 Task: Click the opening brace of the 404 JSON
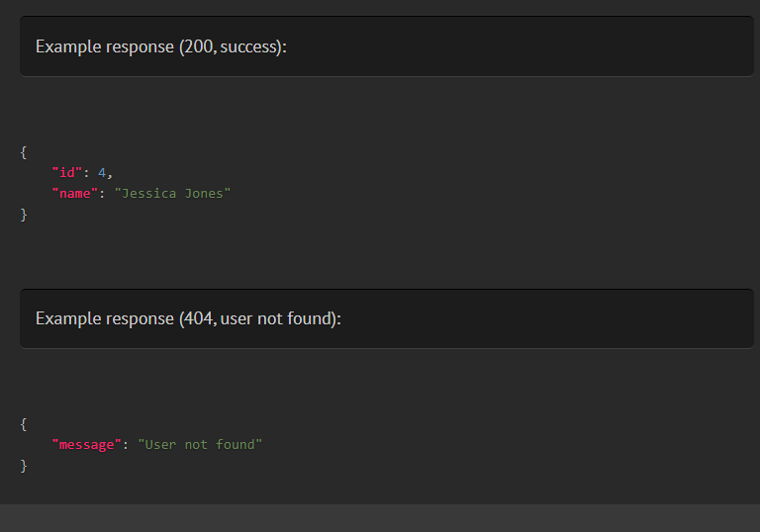tap(24, 424)
